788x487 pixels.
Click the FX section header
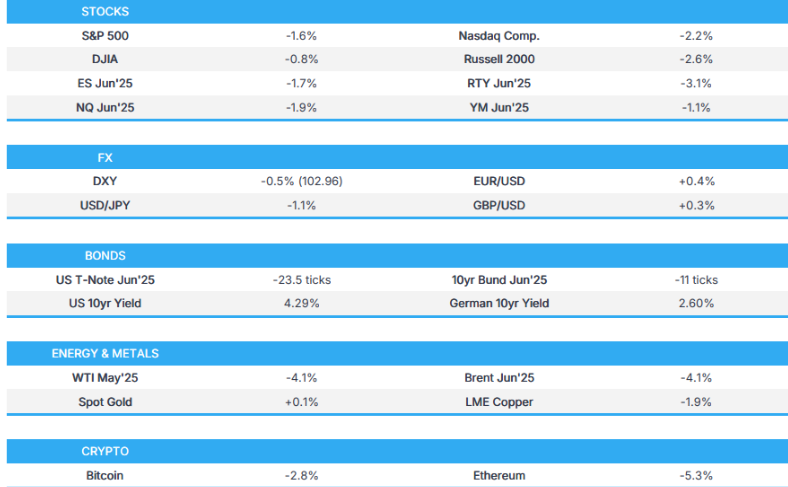(105, 158)
